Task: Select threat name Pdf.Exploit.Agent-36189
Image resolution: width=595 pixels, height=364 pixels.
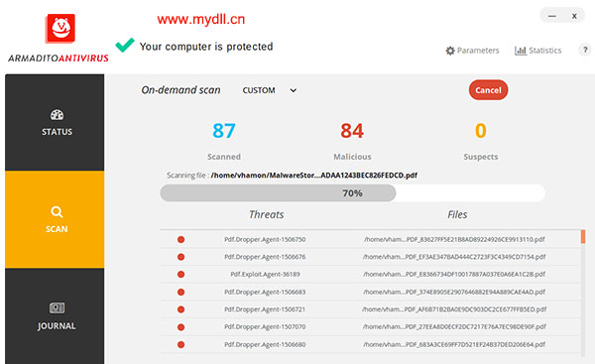Action: coord(265,275)
